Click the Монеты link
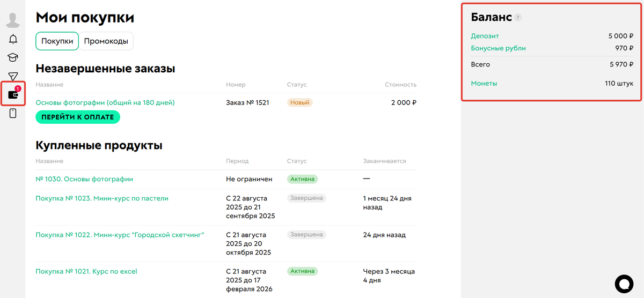644x298 pixels. point(484,84)
